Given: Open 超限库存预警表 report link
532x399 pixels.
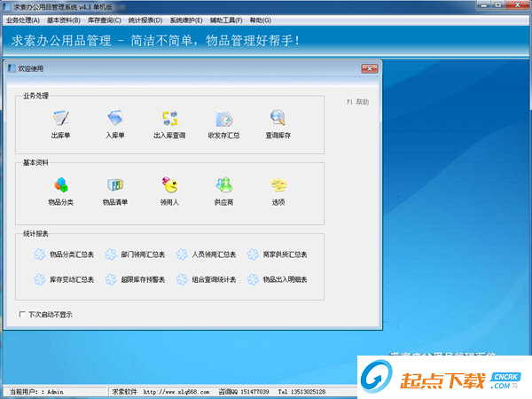Looking at the screenshot, I should click(x=143, y=279).
